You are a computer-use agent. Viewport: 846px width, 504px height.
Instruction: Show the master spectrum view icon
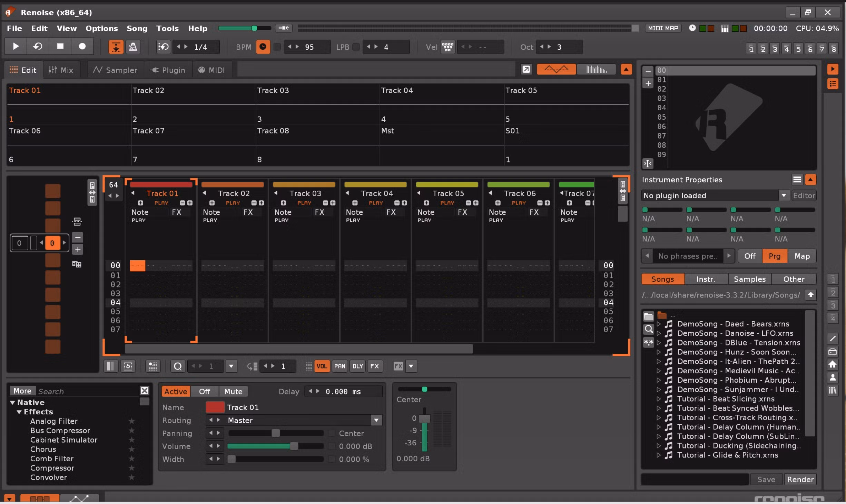coord(596,70)
